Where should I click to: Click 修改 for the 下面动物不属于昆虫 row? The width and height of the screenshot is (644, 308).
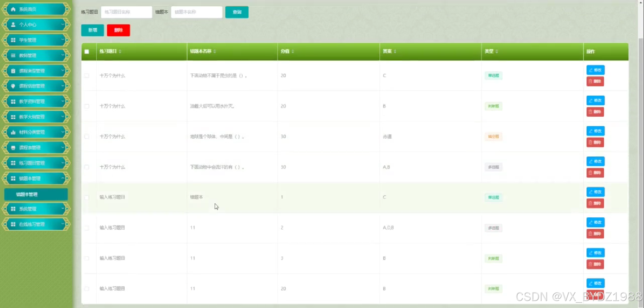(x=595, y=70)
